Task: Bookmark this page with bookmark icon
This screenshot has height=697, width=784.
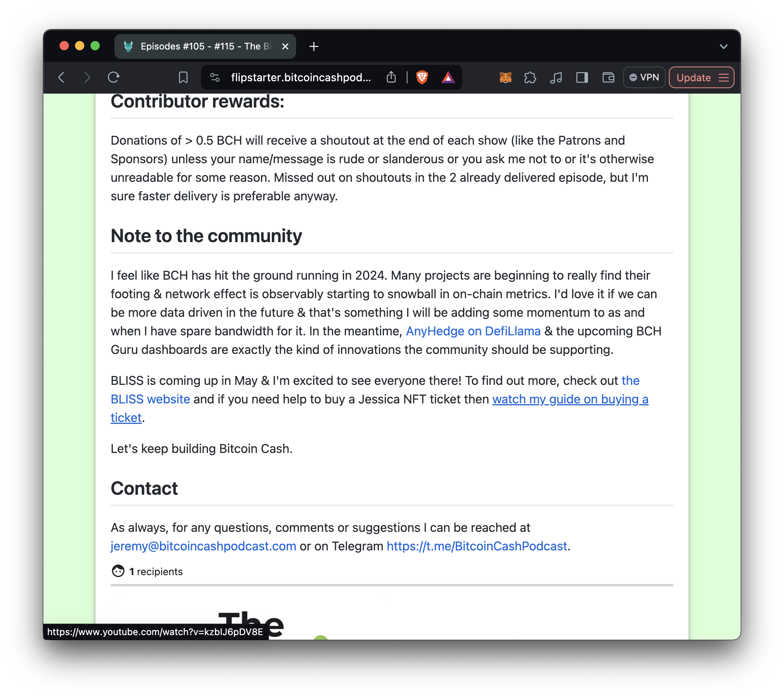Action: [183, 77]
